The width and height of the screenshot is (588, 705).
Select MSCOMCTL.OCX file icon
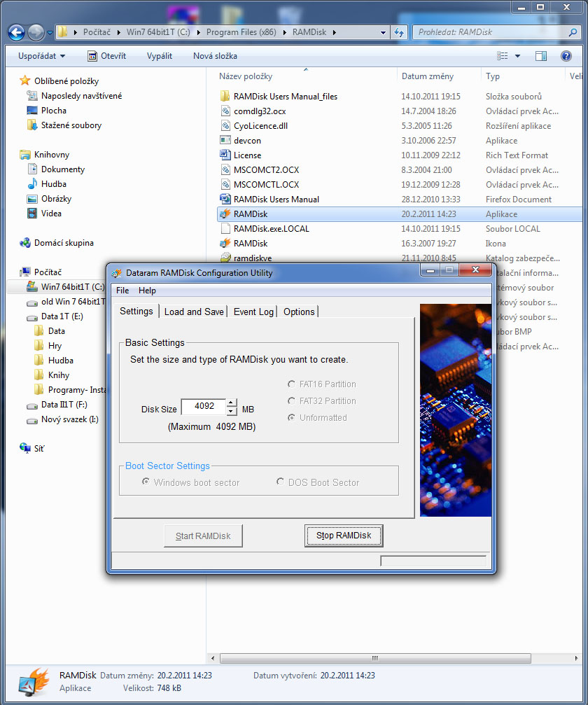[225, 184]
